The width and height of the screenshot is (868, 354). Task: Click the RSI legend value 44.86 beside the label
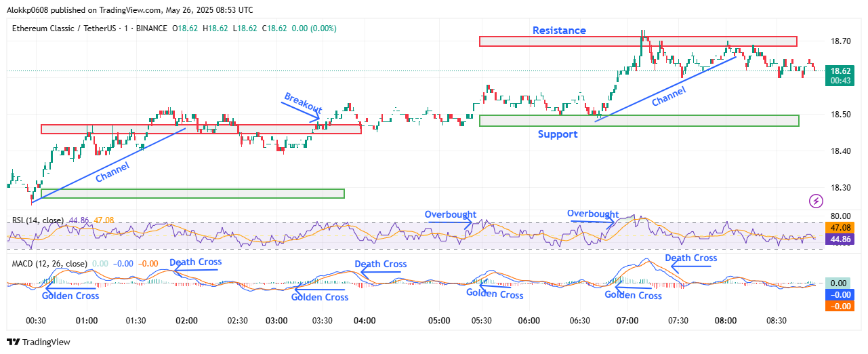79,220
